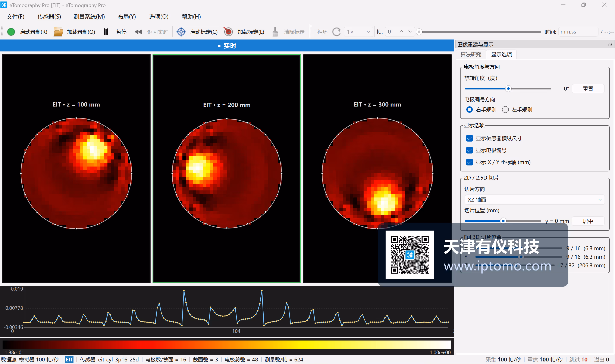Click the heat color scale bar
The width and height of the screenshot is (615, 364).
227,345
